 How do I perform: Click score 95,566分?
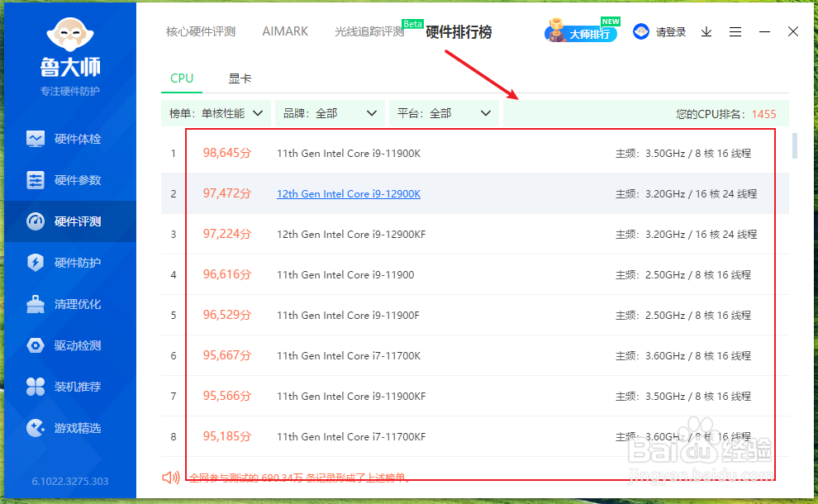pyautogui.click(x=227, y=396)
